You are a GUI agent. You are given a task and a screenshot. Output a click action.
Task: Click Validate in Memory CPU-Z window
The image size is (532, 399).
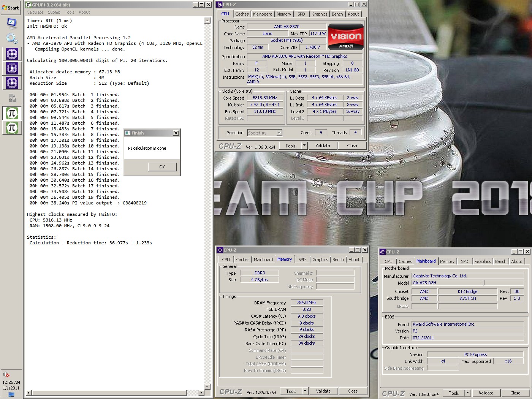[x=323, y=391]
